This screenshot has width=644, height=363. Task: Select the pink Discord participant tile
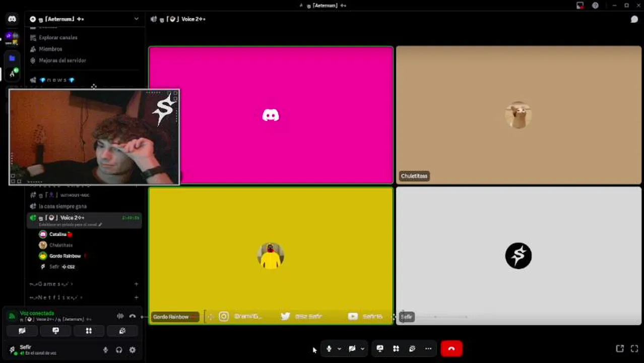[x=271, y=115]
